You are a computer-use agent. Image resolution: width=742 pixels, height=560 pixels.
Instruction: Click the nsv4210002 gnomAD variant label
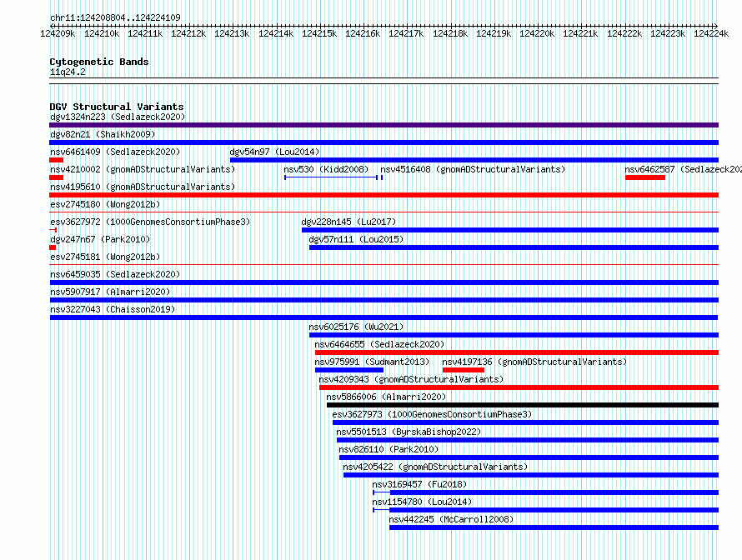coord(143,169)
